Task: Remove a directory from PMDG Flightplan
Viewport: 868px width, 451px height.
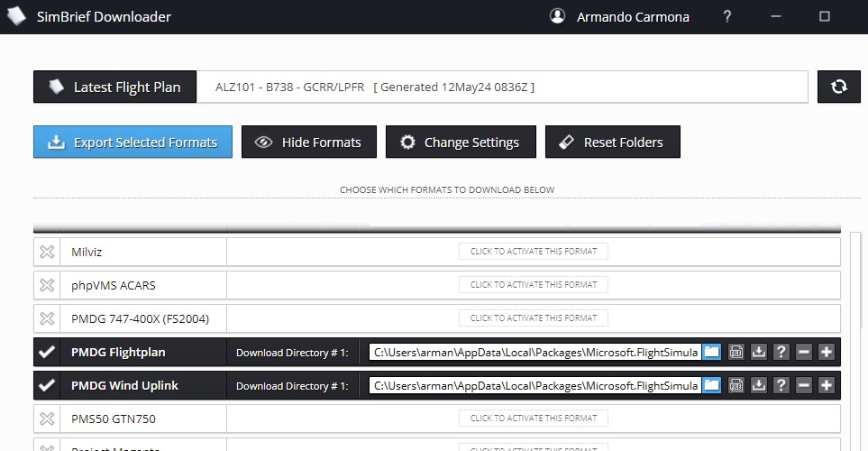Action: click(804, 352)
